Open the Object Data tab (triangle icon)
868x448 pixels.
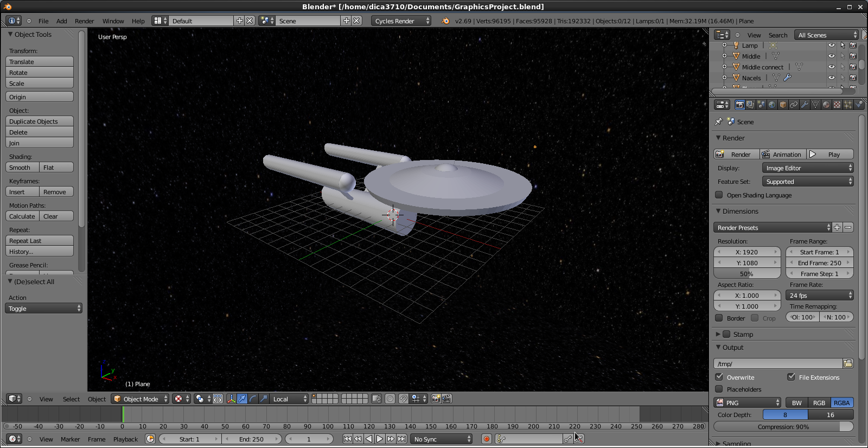click(x=815, y=105)
